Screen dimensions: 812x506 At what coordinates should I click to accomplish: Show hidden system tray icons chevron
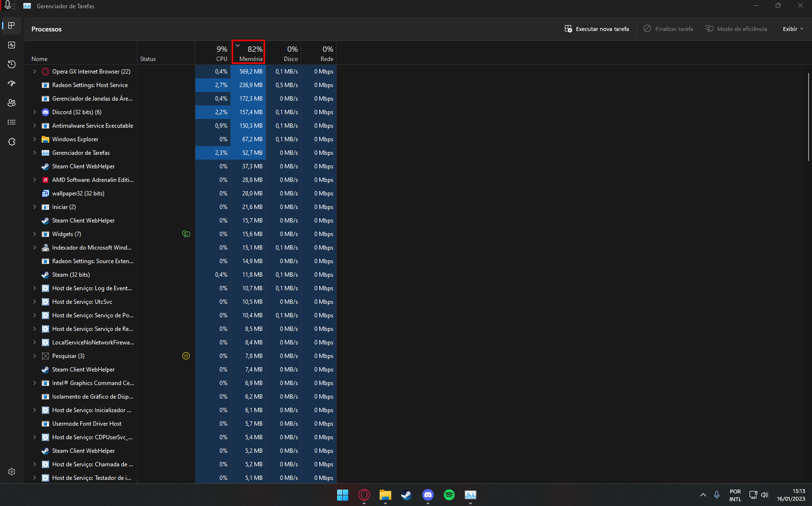pos(703,495)
